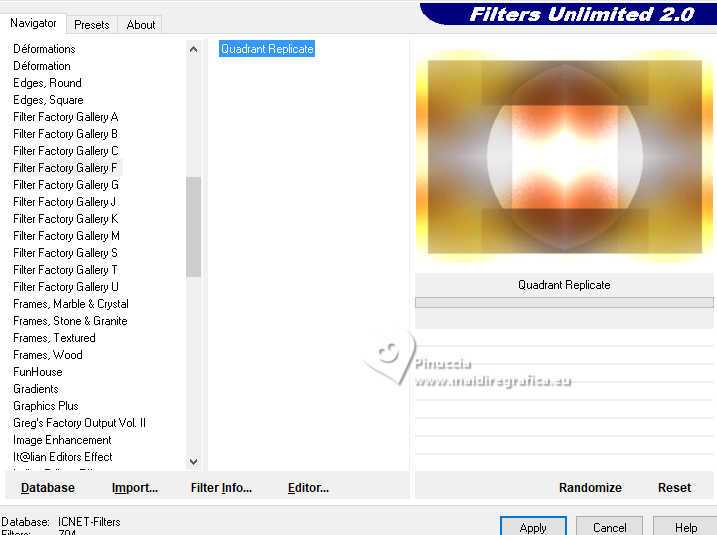
Task: Select Filter Factory Gallery S
Action: (x=65, y=253)
